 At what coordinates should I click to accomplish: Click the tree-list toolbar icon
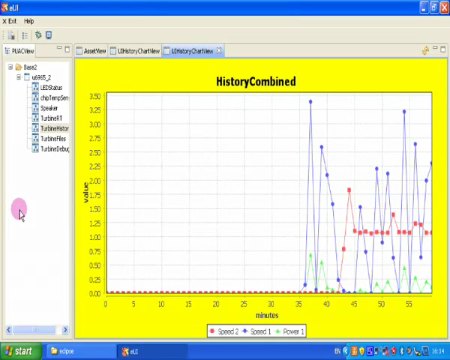pyautogui.click(x=25, y=35)
